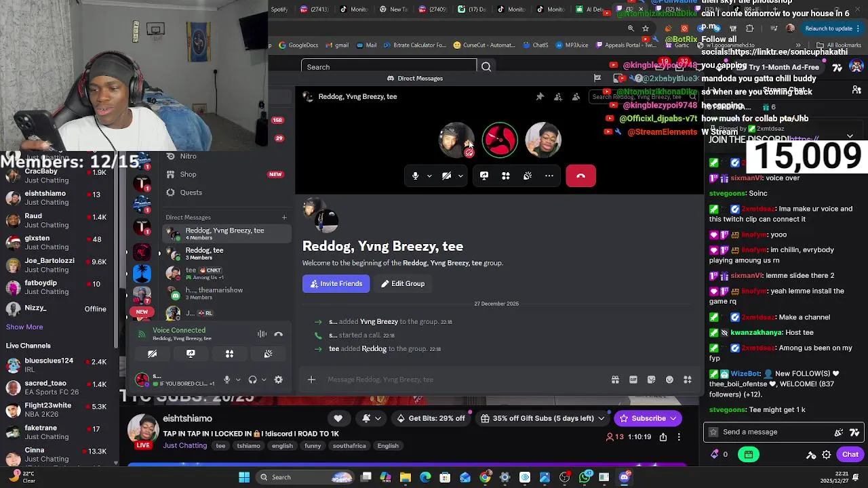Launch activity from voice panel row
Screen dimensions: 868x488
coord(229,354)
